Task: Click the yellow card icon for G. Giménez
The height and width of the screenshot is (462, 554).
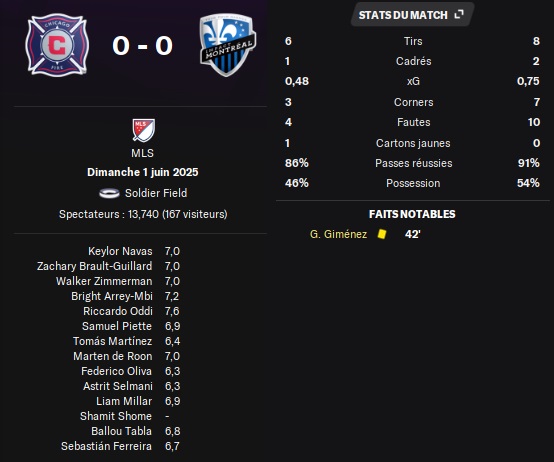Action: [382, 234]
